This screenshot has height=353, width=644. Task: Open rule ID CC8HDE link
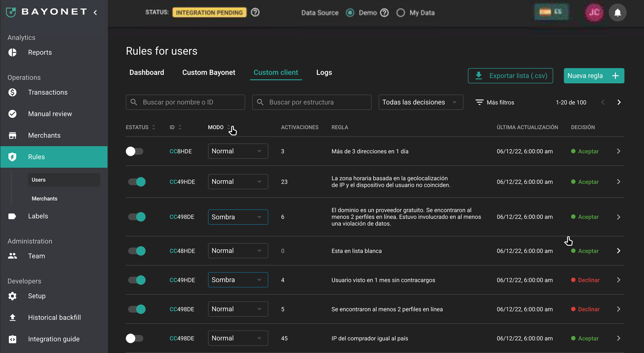[x=180, y=151]
